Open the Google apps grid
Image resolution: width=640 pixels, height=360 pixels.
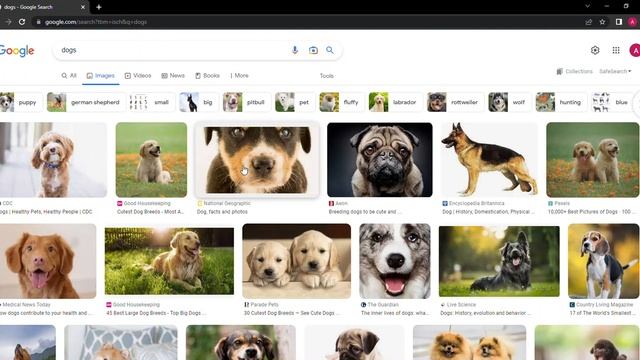(616, 50)
